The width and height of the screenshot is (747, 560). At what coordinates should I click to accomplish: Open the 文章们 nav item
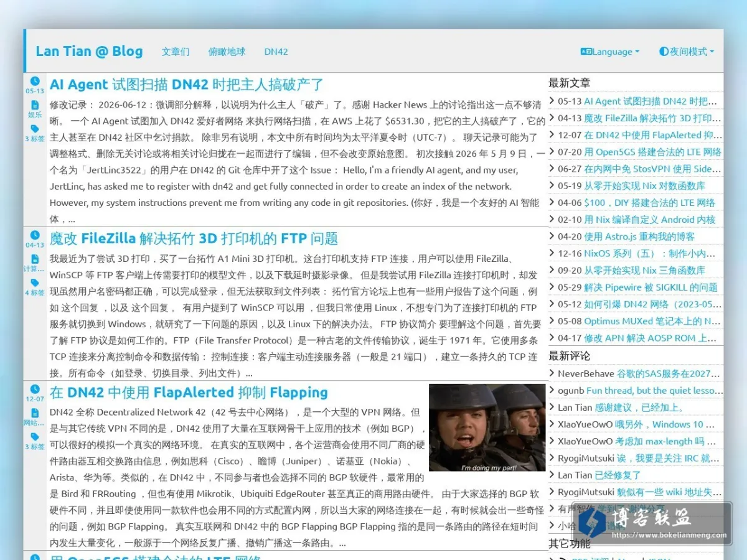(x=176, y=52)
